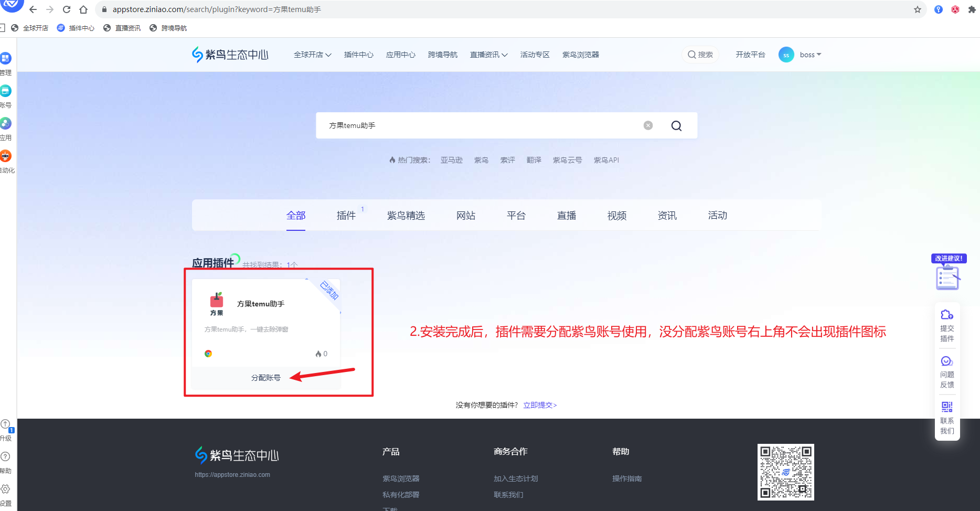
Task: Switch to the 紫鸟精选 tab
Action: 406,216
